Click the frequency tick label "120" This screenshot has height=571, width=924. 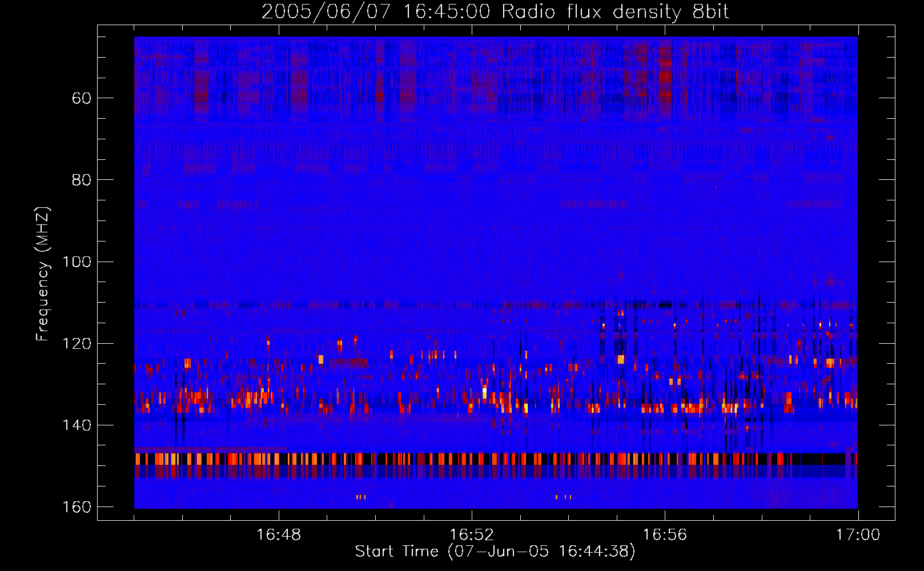pos(77,344)
